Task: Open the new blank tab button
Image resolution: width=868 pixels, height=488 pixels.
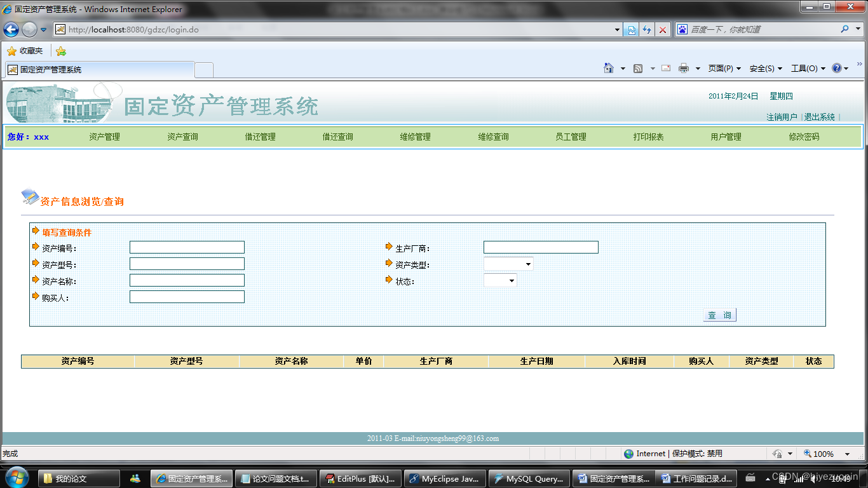Action: point(203,70)
